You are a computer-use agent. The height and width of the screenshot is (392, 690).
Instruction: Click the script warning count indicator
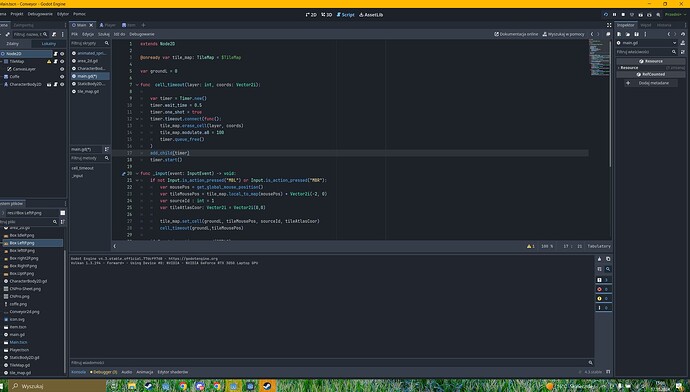click(x=531, y=246)
